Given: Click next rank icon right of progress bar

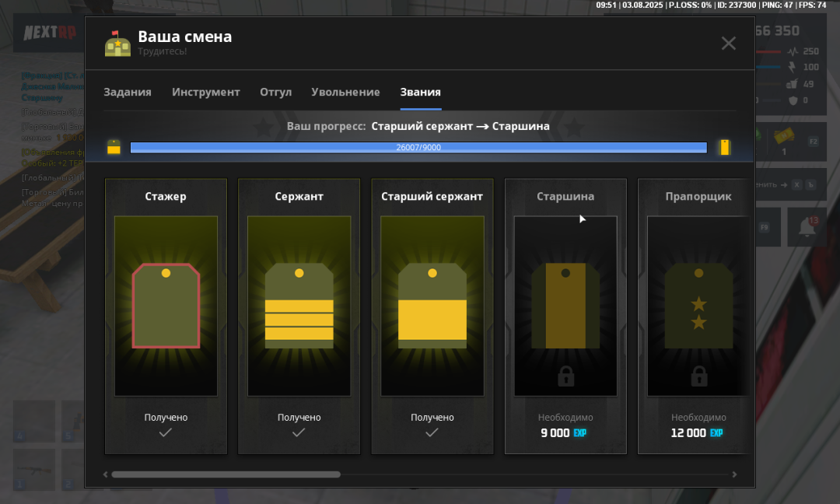Looking at the screenshot, I should (x=725, y=147).
